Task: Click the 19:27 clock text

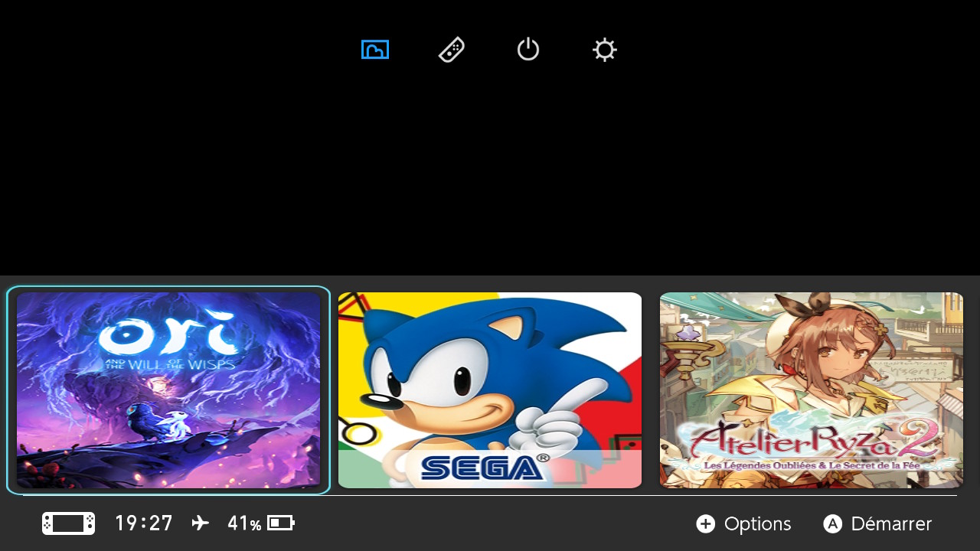Action: point(144,523)
